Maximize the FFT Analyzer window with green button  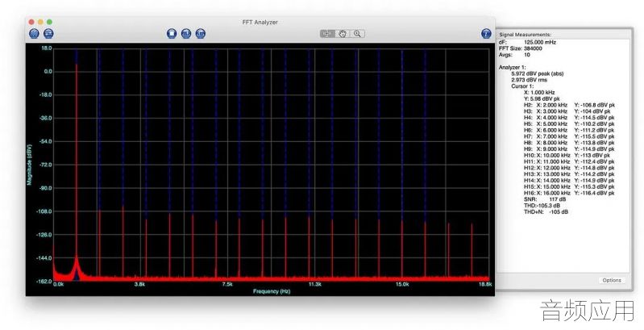click(49, 22)
